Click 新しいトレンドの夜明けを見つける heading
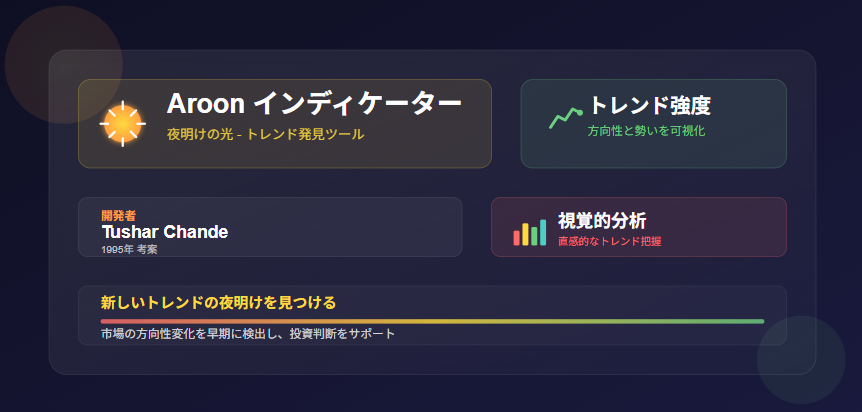 point(218,303)
